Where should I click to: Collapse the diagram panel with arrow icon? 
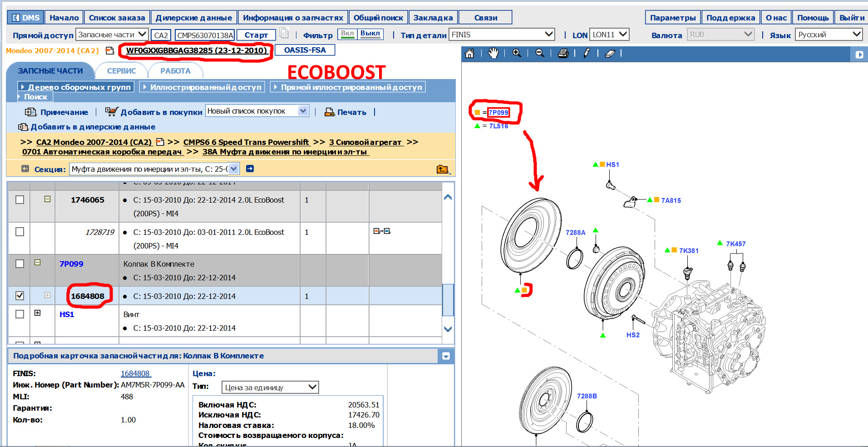click(859, 55)
